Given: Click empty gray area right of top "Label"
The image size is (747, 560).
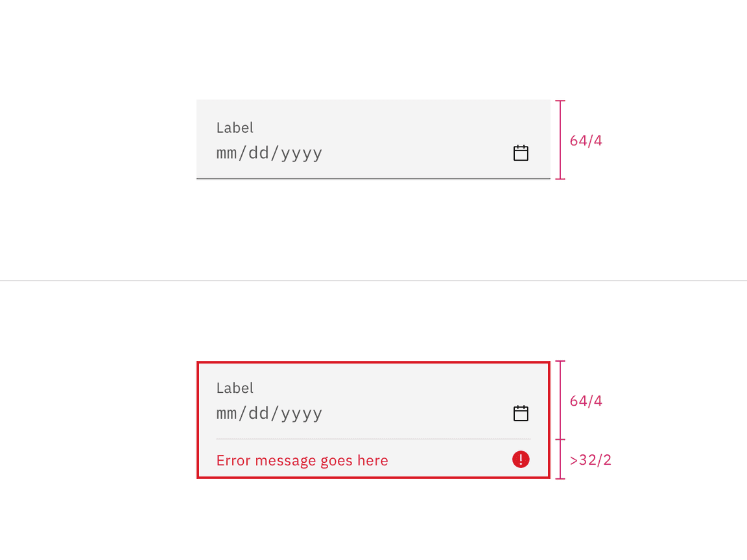Looking at the screenshot, I should click(x=389, y=128).
